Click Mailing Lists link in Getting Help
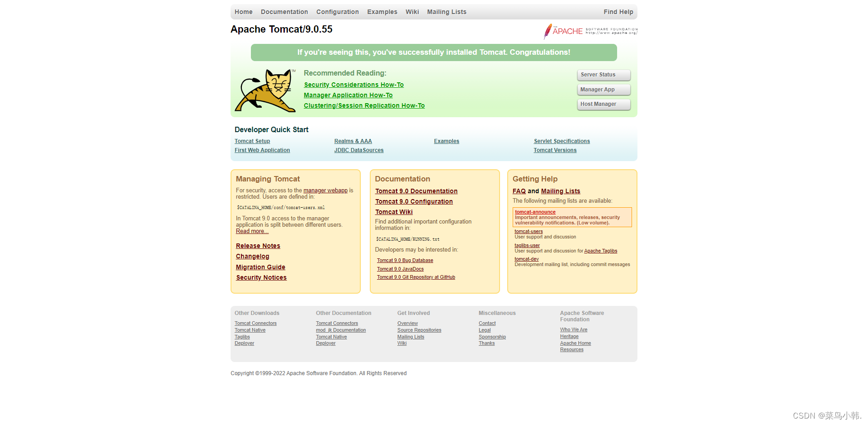This screenshot has width=868, height=424. pos(561,191)
